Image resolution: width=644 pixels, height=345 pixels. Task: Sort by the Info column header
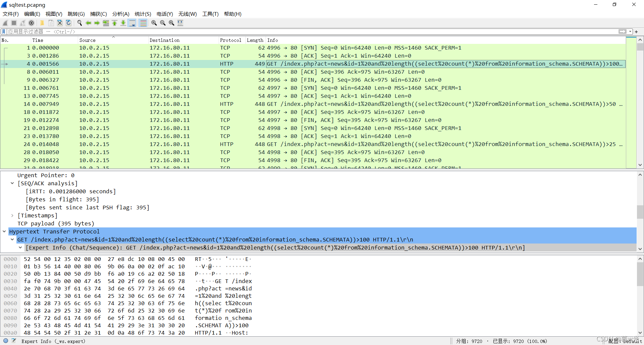tap(446, 40)
